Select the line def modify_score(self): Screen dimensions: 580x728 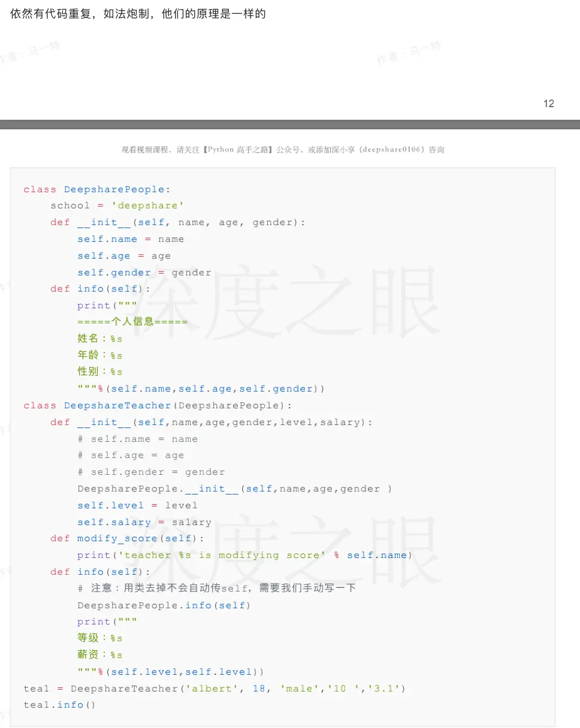coord(128,538)
